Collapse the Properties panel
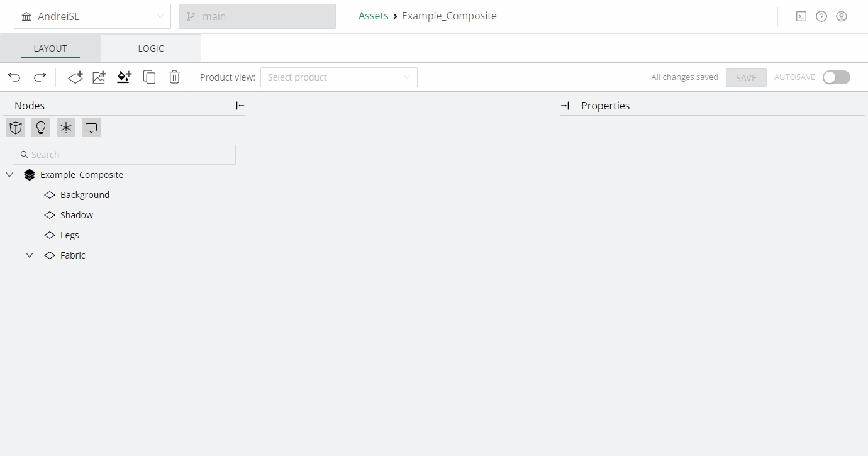868x456 pixels. coord(565,106)
